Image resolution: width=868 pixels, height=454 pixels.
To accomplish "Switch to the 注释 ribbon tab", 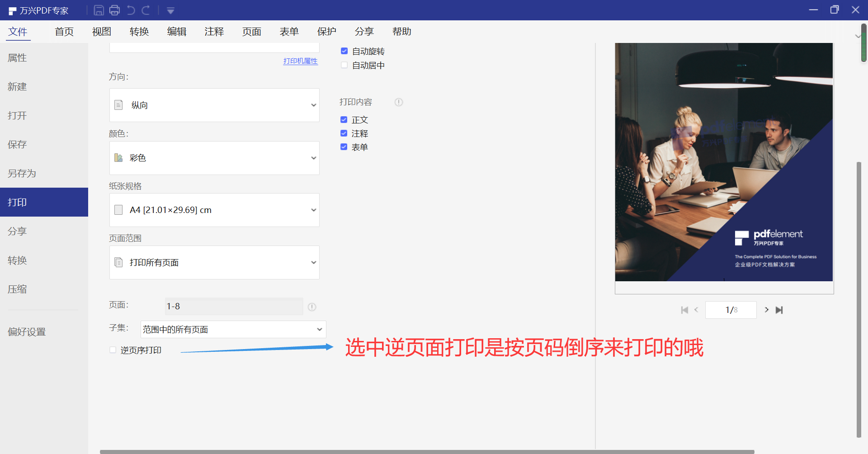I will (214, 31).
